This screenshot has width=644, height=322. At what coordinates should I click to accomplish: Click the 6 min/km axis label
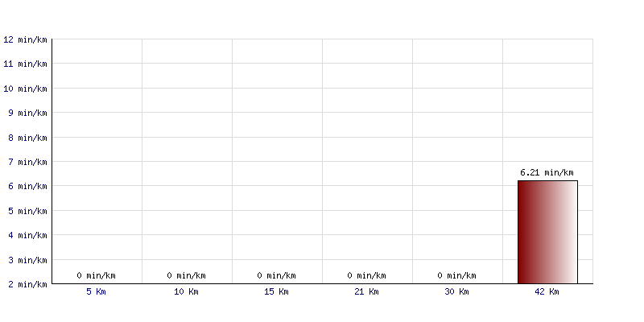[x=27, y=187]
